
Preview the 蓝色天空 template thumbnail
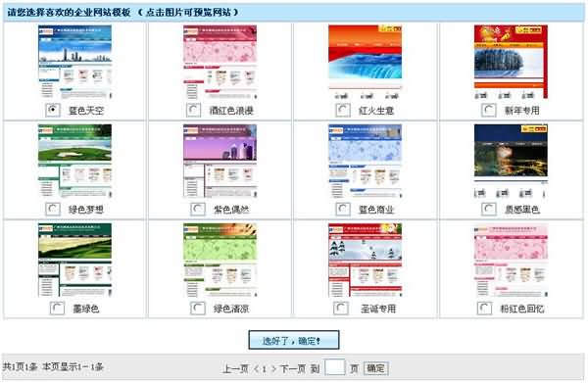[x=74, y=62]
